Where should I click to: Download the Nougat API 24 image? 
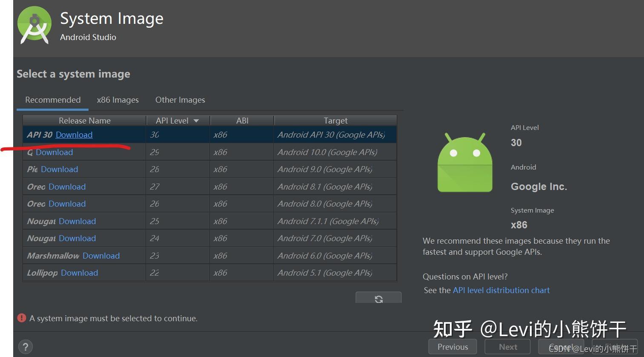[77, 238]
